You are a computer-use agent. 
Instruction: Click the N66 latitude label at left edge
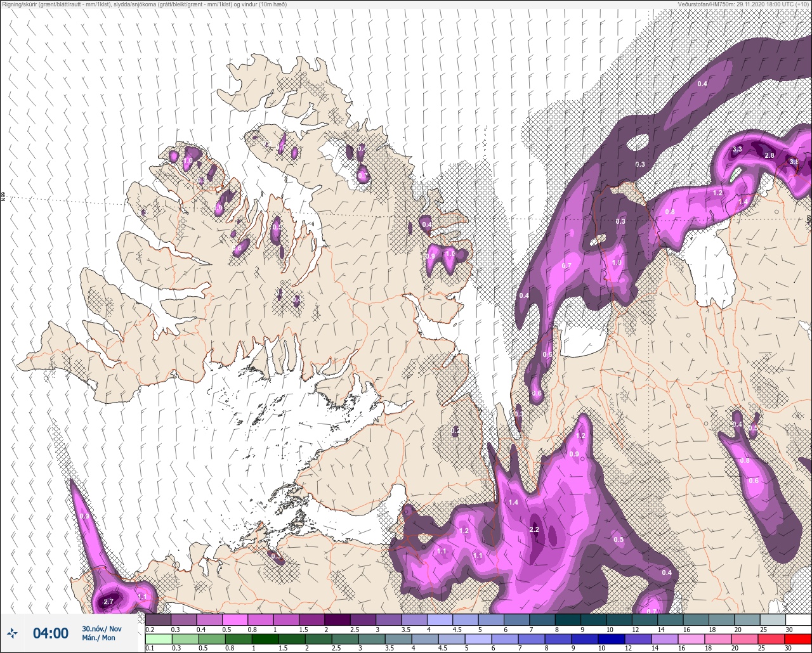coord(3,197)
